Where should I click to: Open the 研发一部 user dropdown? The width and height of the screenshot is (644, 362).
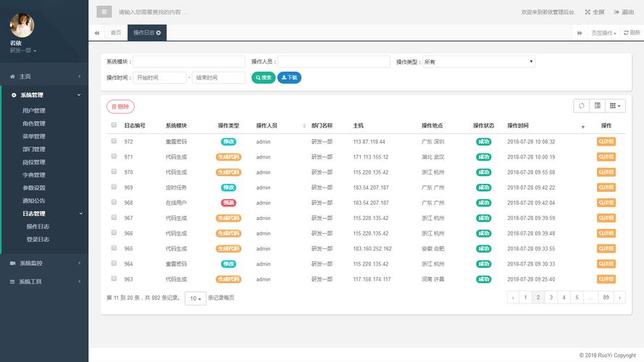(23, 51)
